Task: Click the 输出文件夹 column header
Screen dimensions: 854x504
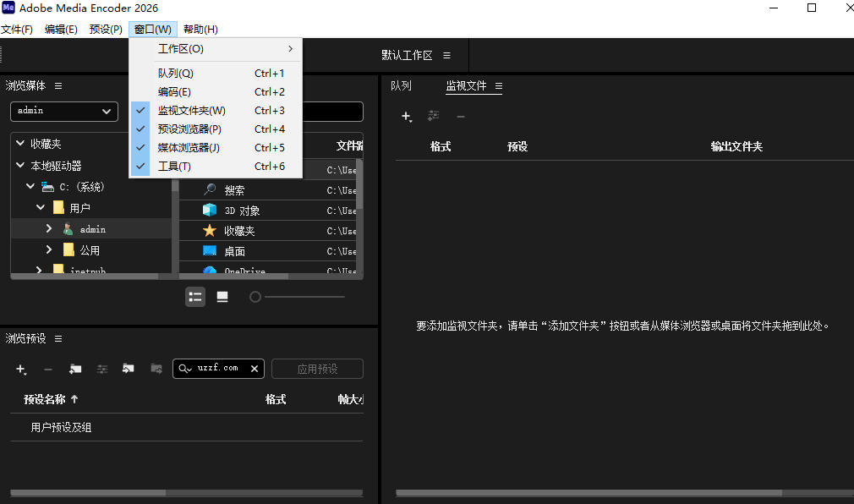Action: (x=736, y=146)
